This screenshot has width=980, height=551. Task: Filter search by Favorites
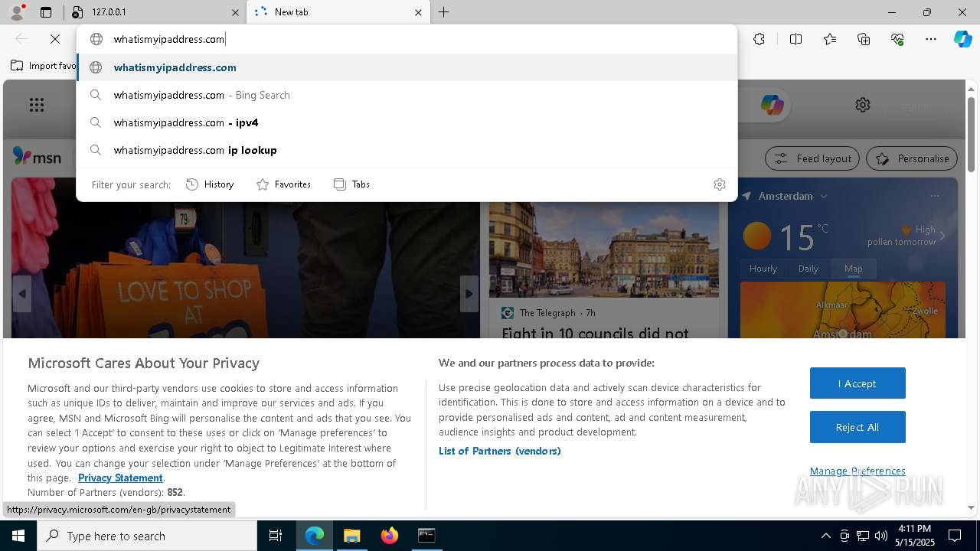(283, 184)
